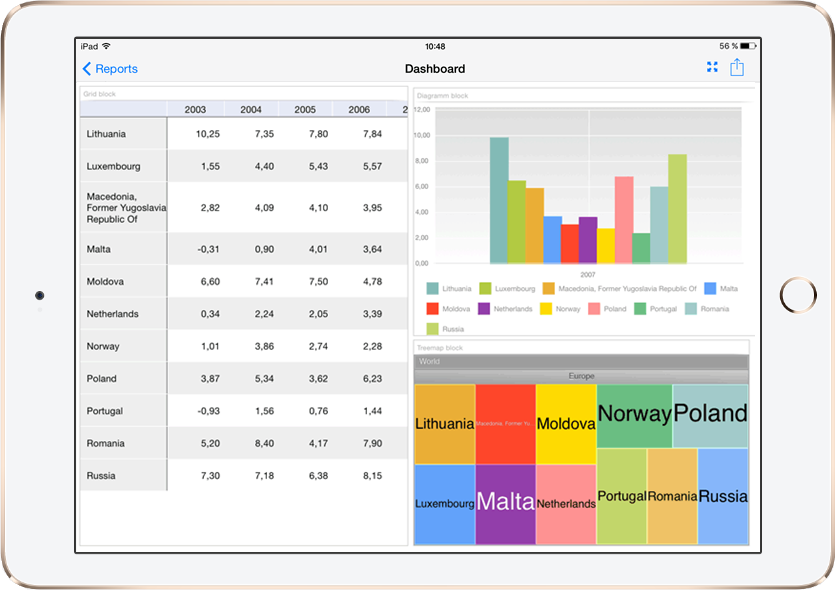The width and height of the screenshot is (835, 590).
Task: Tap the Lithuania treemap tile
Action: click(x=445, y=424)
